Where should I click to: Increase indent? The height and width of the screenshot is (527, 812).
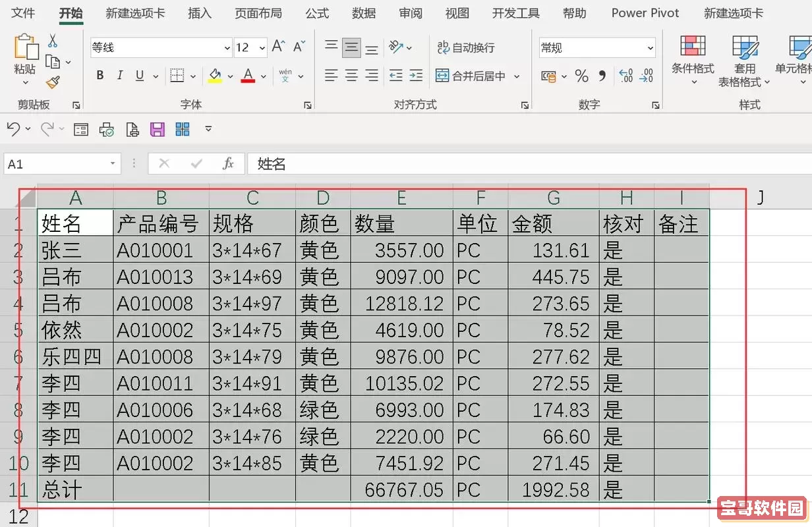416,76
